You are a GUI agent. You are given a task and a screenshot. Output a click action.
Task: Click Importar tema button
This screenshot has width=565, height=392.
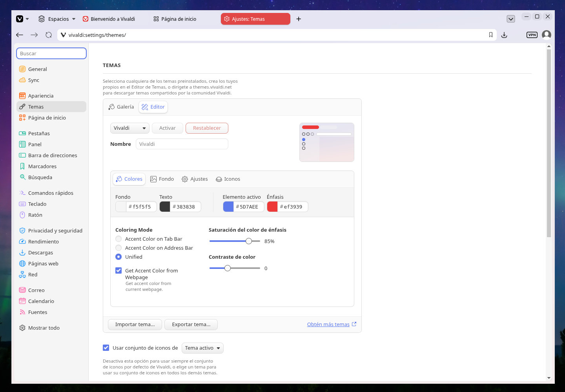click(135, 325)
